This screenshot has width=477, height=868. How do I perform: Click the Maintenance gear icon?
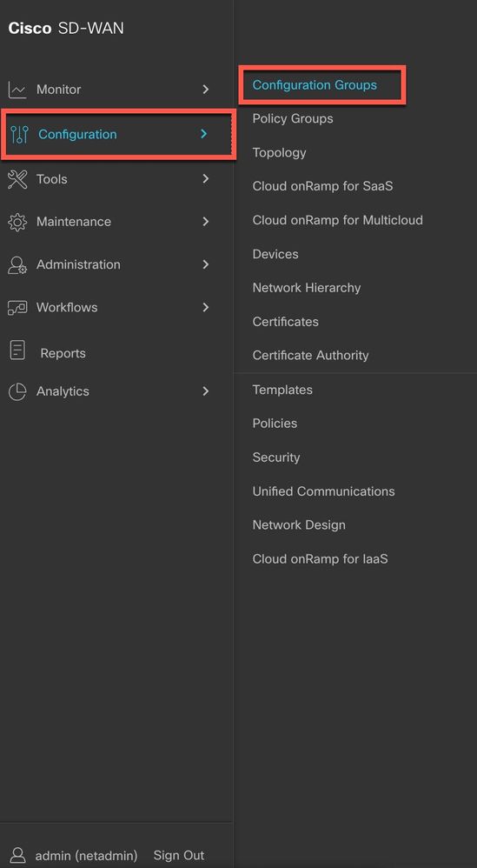(x=17, y=222)
